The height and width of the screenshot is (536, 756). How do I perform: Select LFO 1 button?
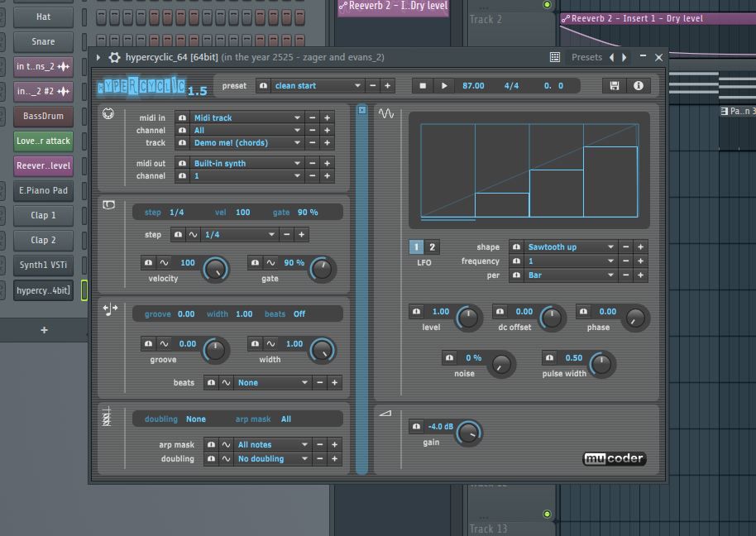(x=416, y=246)
